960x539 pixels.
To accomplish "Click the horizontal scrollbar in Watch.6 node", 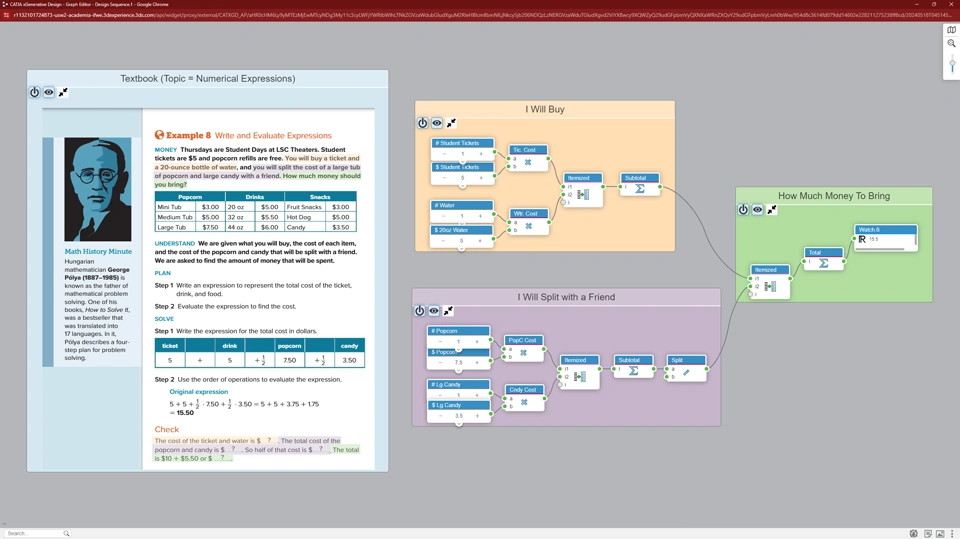I will [x=880, y=249].
